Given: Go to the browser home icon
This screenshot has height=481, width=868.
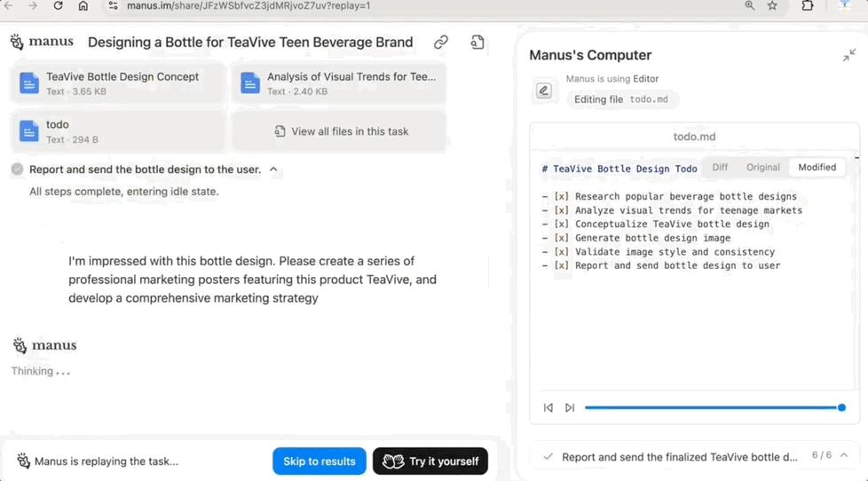Looking at the screenshot, I should pyautogui.click(x=83, y=5).
